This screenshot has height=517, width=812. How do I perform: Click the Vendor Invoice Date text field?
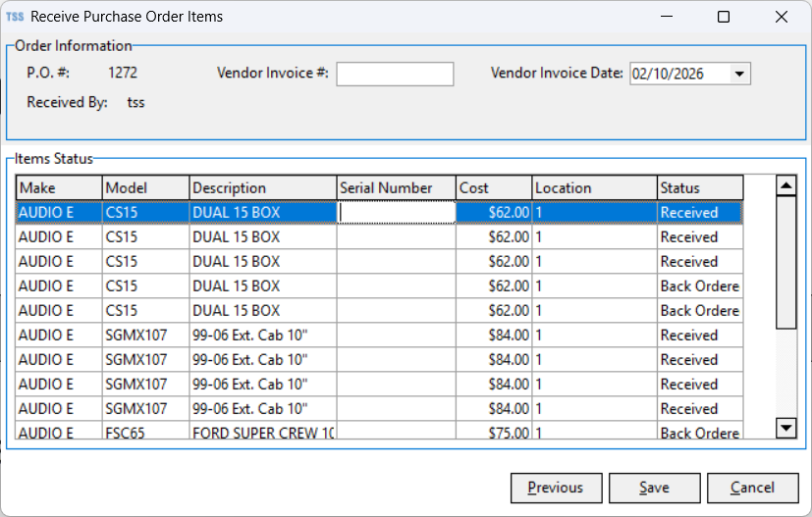click(x=677, y=75)
